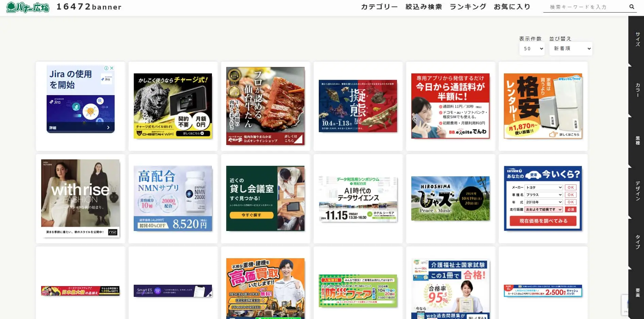Open the carview 今いくら? banner
This screenshot has width=644, height=319.
point(543,198)
